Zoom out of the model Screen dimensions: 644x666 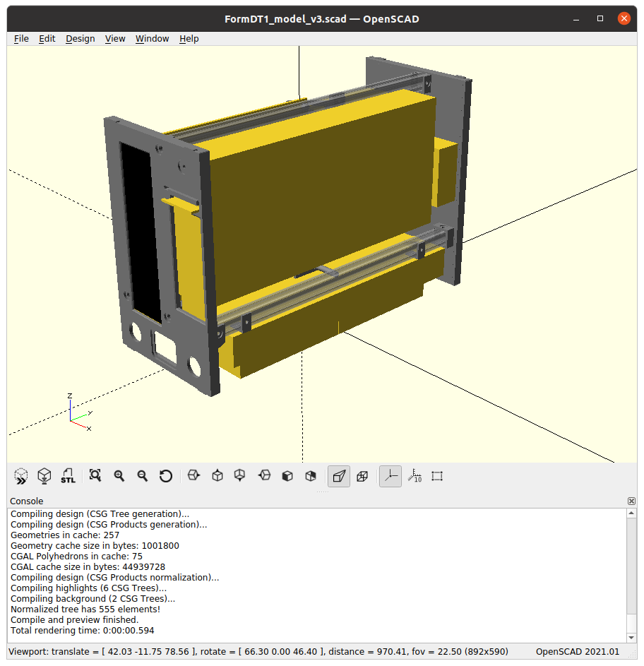tap(143, 476)
